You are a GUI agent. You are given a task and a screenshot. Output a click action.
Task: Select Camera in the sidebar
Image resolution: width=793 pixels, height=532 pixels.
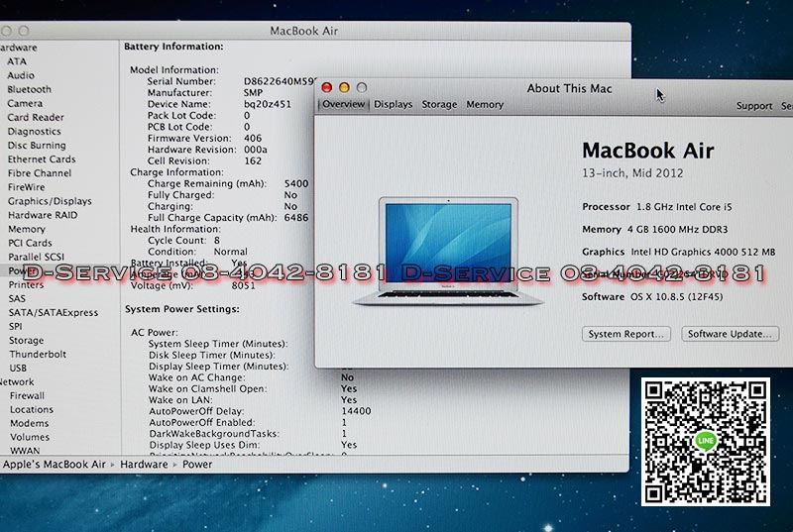pyautogui.click(x=25, y=103)
